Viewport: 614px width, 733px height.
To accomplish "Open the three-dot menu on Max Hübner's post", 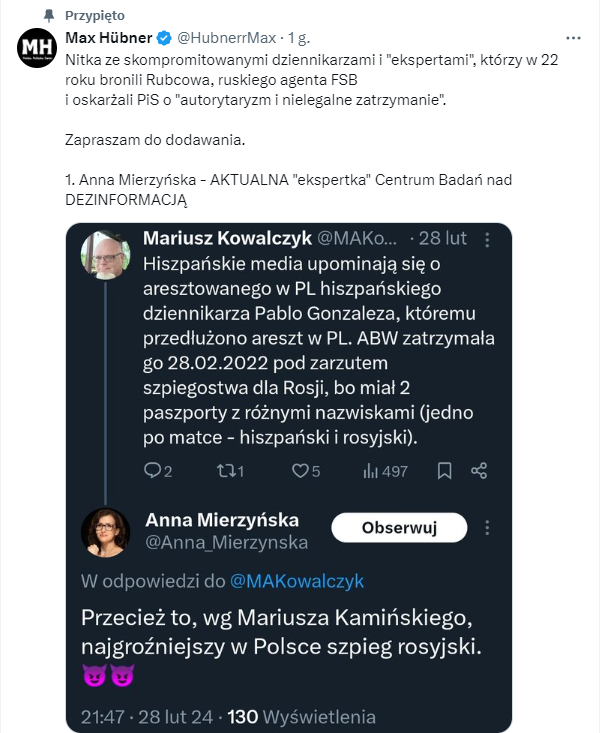I will click(574, 38).
